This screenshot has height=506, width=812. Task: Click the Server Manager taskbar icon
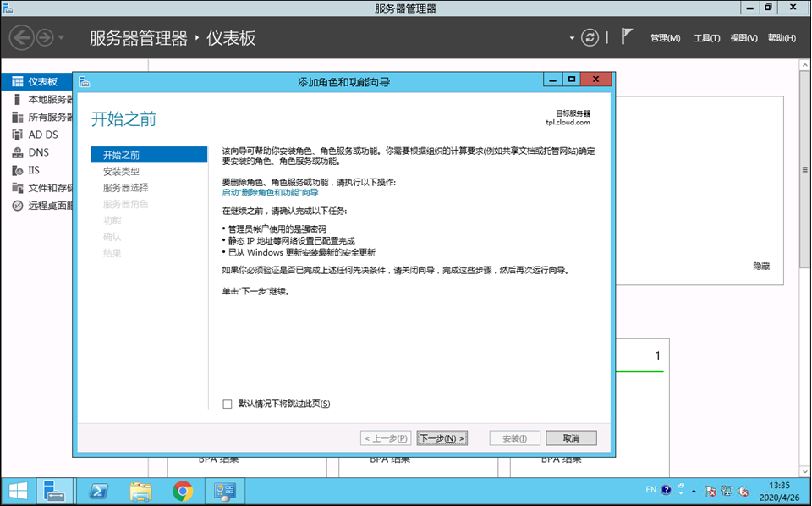pos(55,491)
